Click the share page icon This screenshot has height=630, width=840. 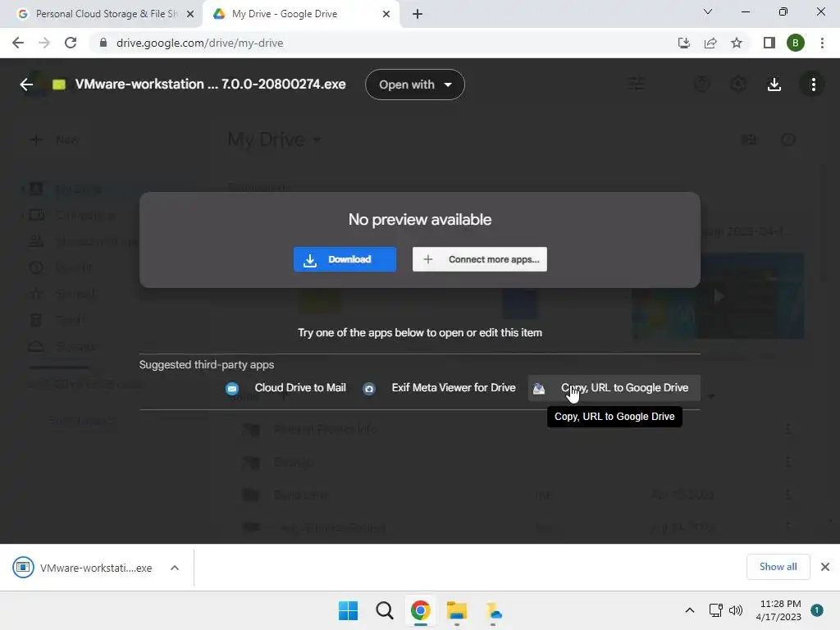710,43
